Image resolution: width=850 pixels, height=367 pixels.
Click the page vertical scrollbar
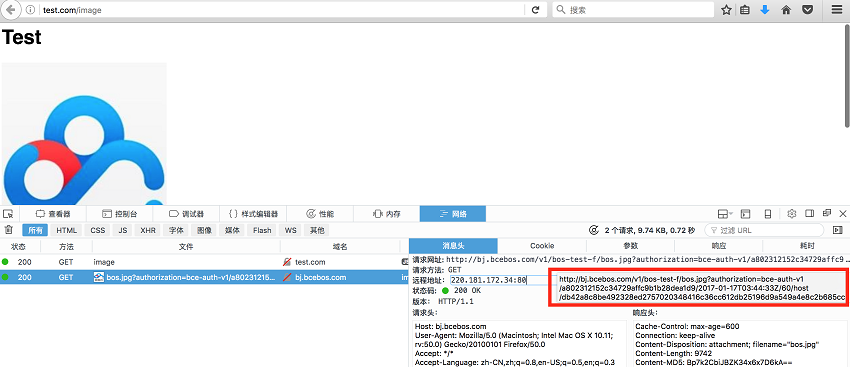(847, 76)
